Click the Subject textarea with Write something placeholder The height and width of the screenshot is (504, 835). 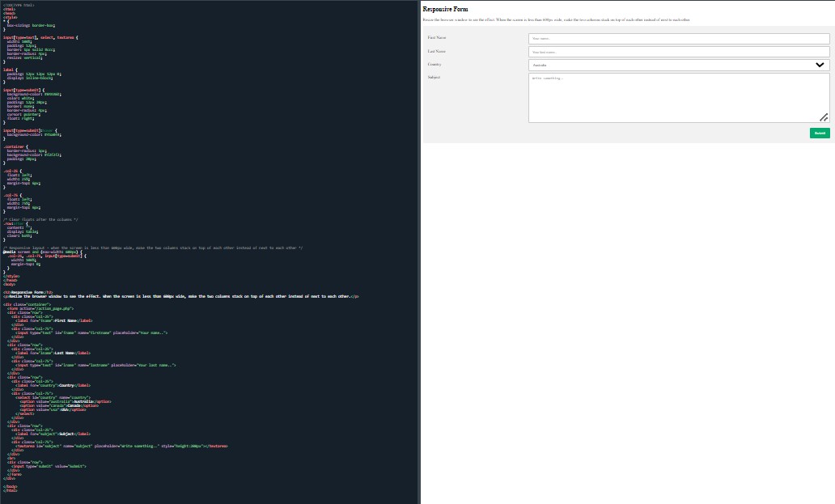coord(678,97)
